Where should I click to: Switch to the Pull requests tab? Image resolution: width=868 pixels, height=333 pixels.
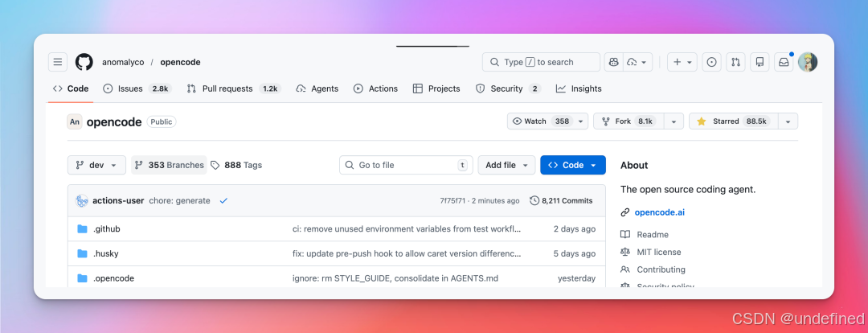[234, 88]
